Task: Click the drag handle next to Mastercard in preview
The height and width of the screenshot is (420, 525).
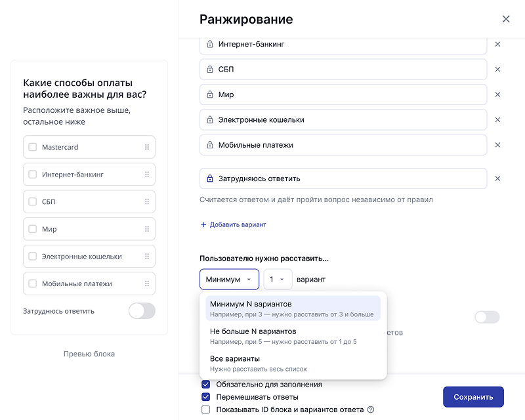Action: pyautogui.click(x=148, y=146)
